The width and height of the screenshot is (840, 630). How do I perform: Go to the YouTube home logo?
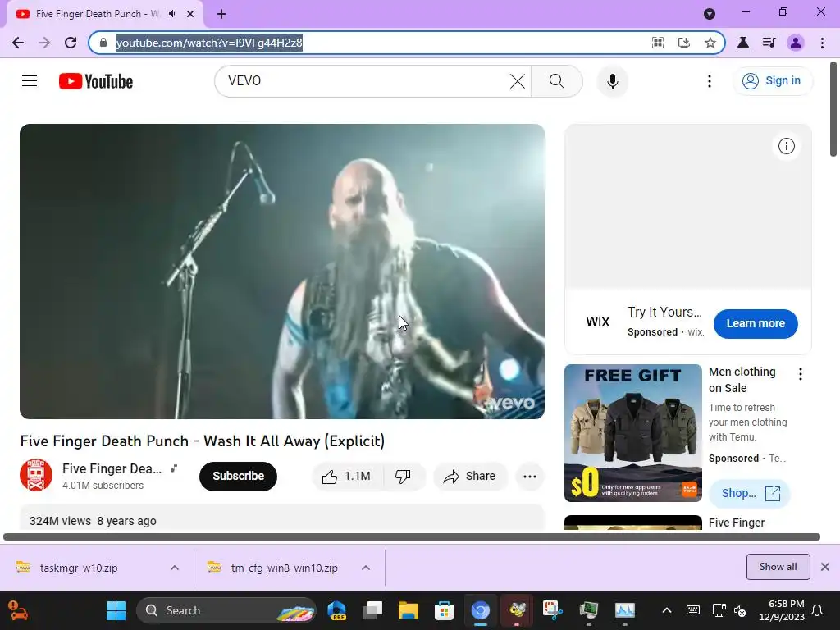click(x=96, y=81)
